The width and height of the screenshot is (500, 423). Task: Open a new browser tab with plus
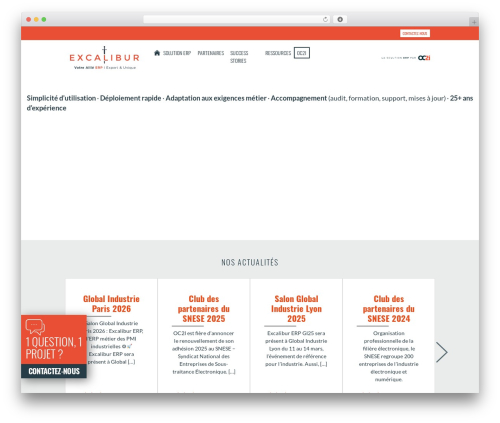point(474,22)
